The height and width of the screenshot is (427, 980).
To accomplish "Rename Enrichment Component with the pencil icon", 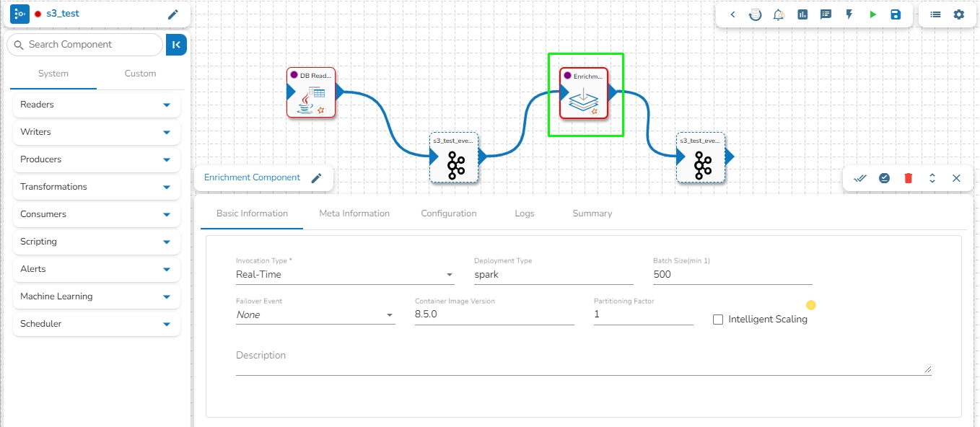I will [x=316, y=178].
